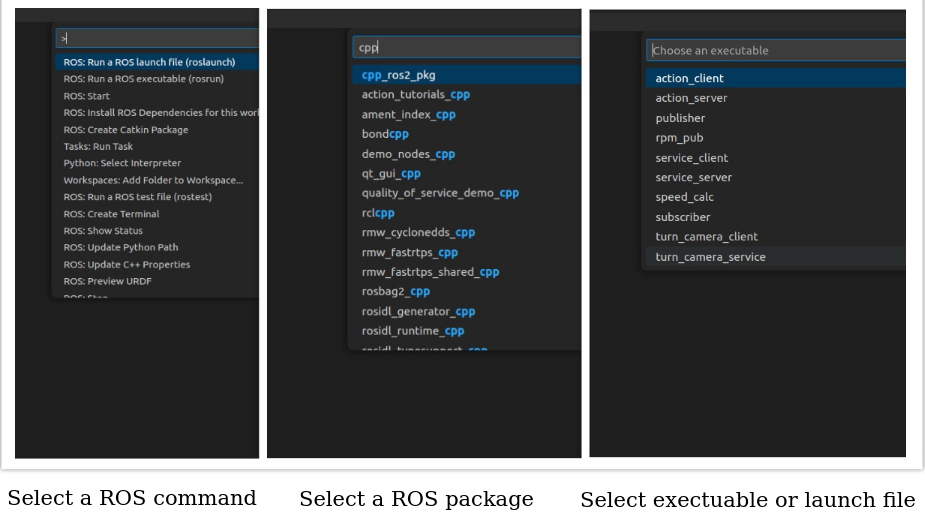Choose ROS: Run a ROS executable (rosrun)

[x=143, y=79]
